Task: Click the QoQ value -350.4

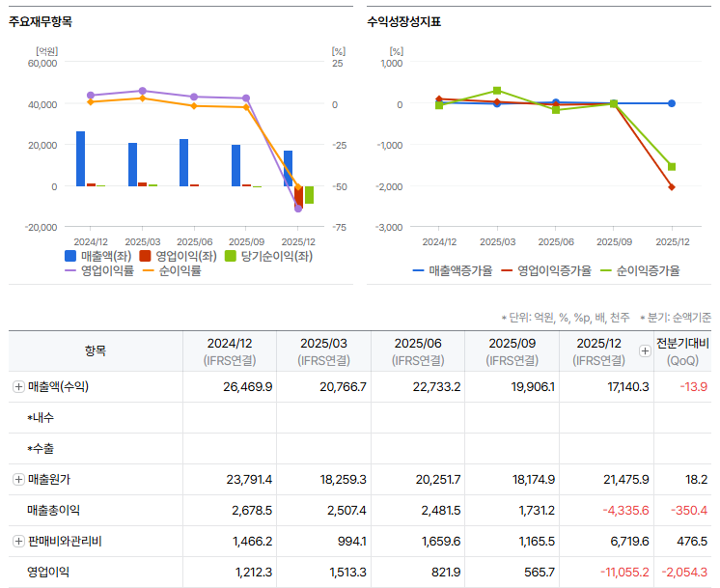Action: [x=689, y=511]
